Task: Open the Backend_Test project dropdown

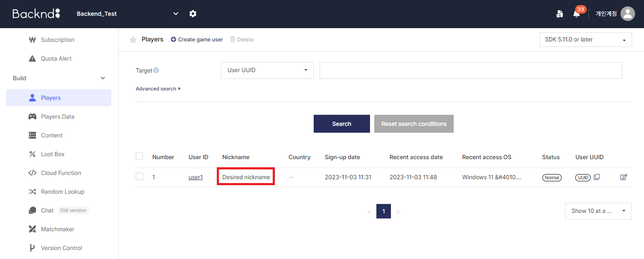Action: (x=128, y=14)
